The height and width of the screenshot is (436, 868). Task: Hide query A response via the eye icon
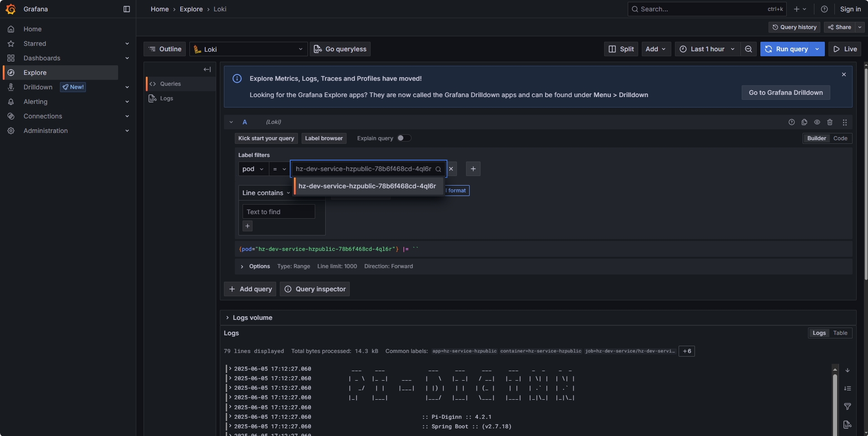tap(817, 122)
